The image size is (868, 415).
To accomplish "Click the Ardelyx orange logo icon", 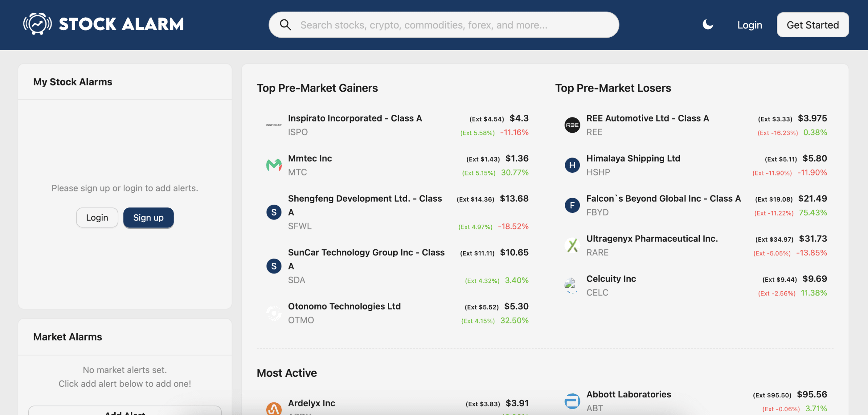I will click(x=274, y=409).
